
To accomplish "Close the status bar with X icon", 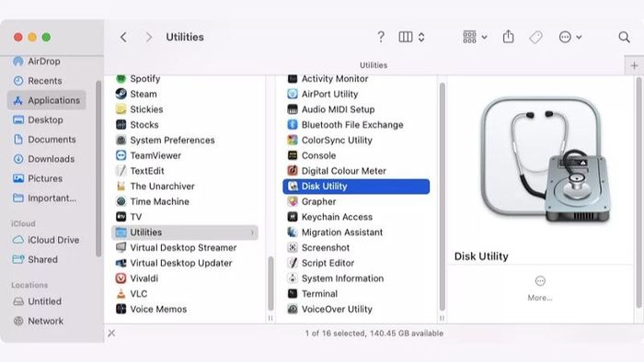I will coord(111,334).
